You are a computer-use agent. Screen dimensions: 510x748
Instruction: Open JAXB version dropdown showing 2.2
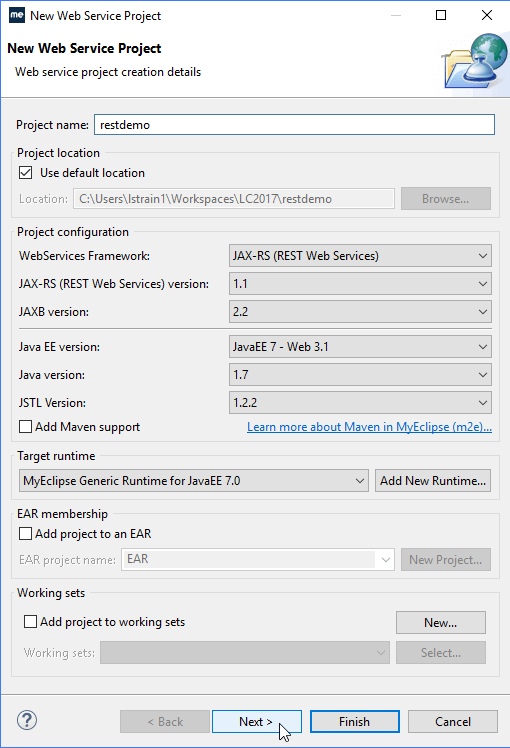tap(360, 312)
